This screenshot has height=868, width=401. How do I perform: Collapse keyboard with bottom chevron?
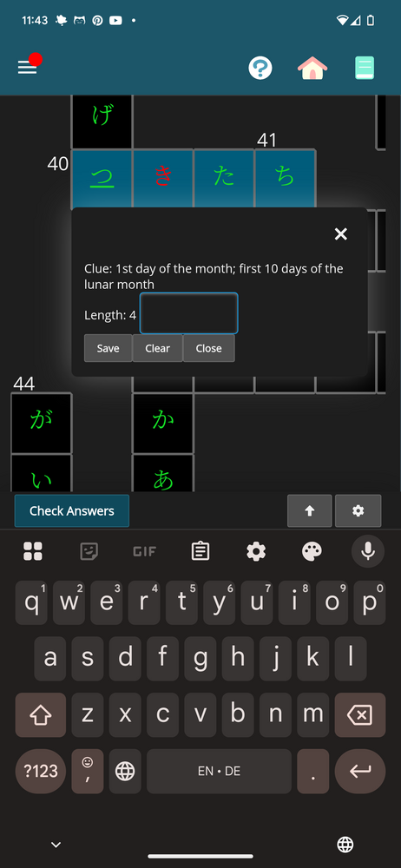[56, 845]
